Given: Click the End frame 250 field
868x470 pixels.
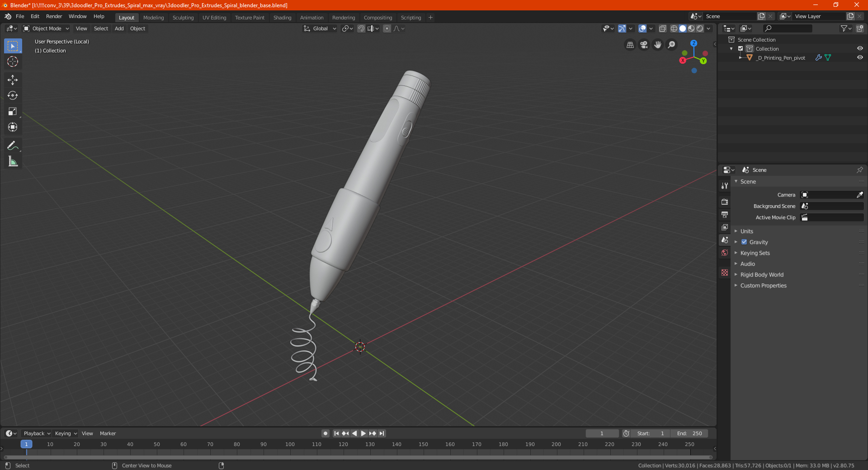Looking at the screenshot, I should (x=689, y=433).
